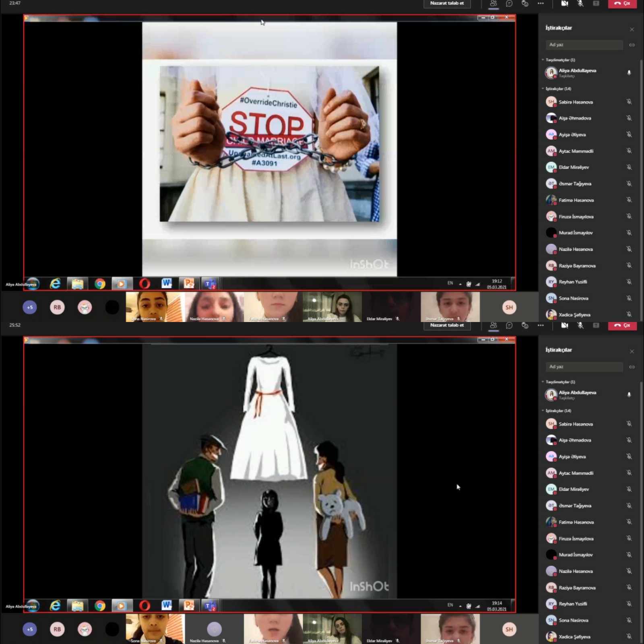The width and height of the screenshot is (644, 644).
Task: Click red Çıx leave button in the 25:52 meeting
Action: [x=622, y=325]
